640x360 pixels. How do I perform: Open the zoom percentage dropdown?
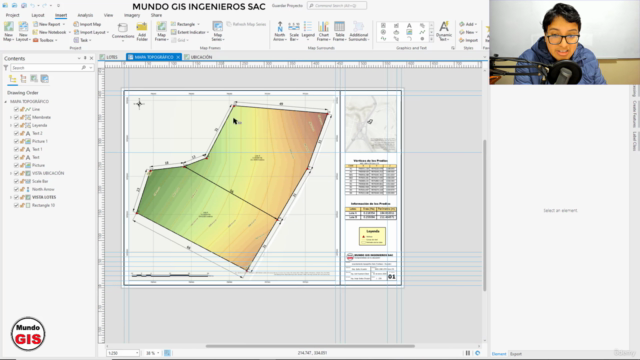158,353
